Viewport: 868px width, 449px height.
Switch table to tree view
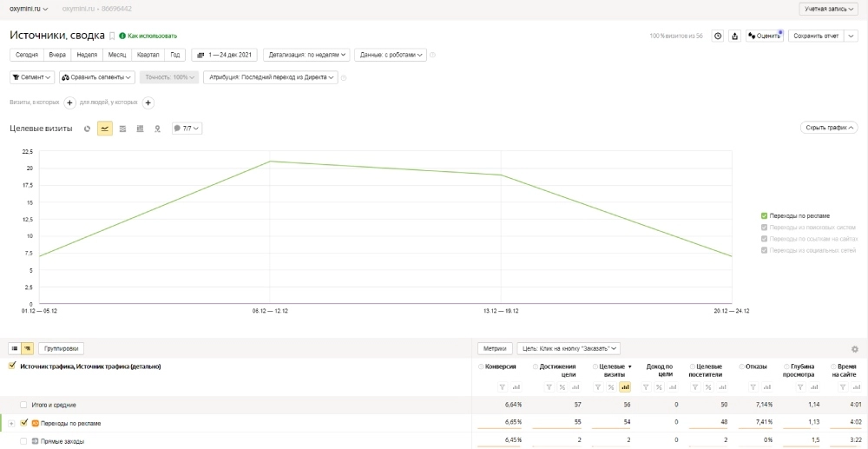tap(27, 349)
